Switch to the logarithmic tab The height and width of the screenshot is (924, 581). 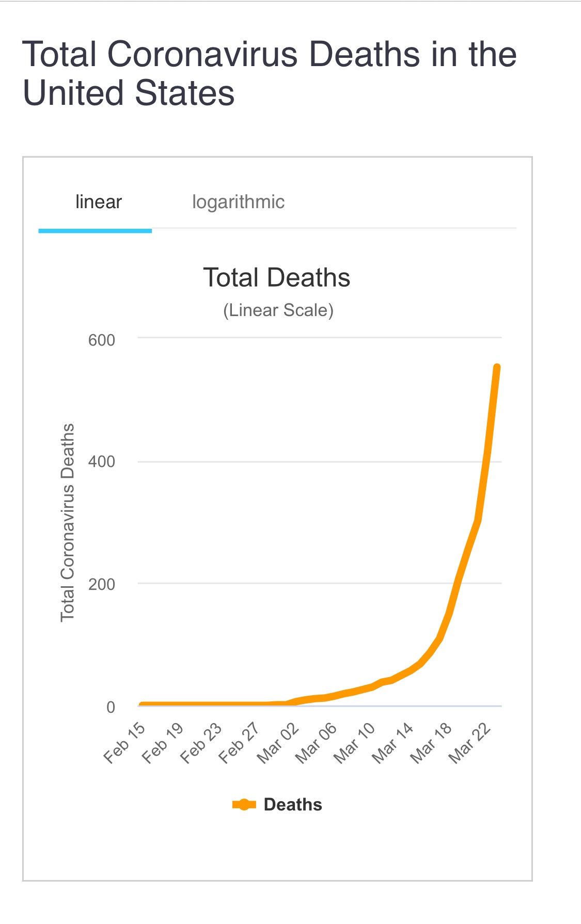[238, 202]
